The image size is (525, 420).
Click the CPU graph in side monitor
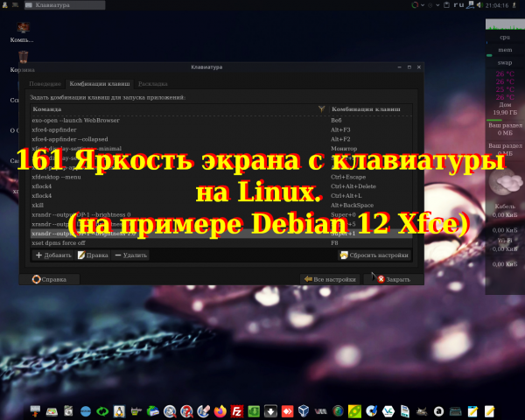click(505, 24)
